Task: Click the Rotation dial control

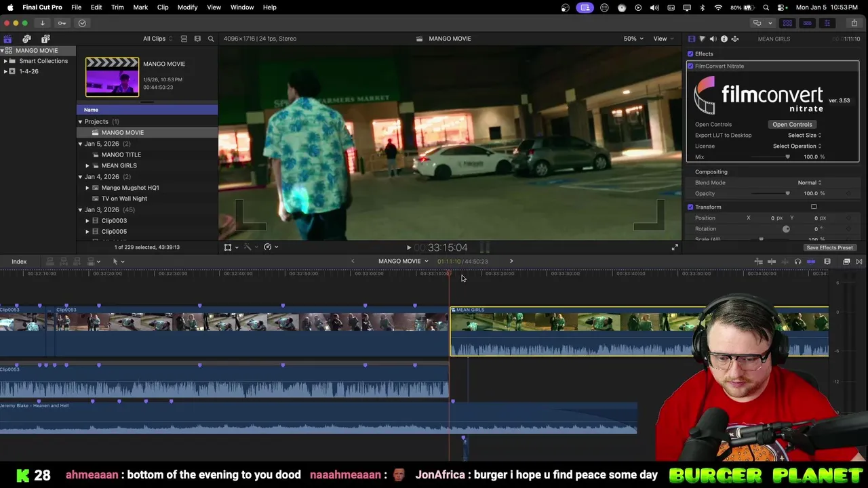Action: point(786,229)
